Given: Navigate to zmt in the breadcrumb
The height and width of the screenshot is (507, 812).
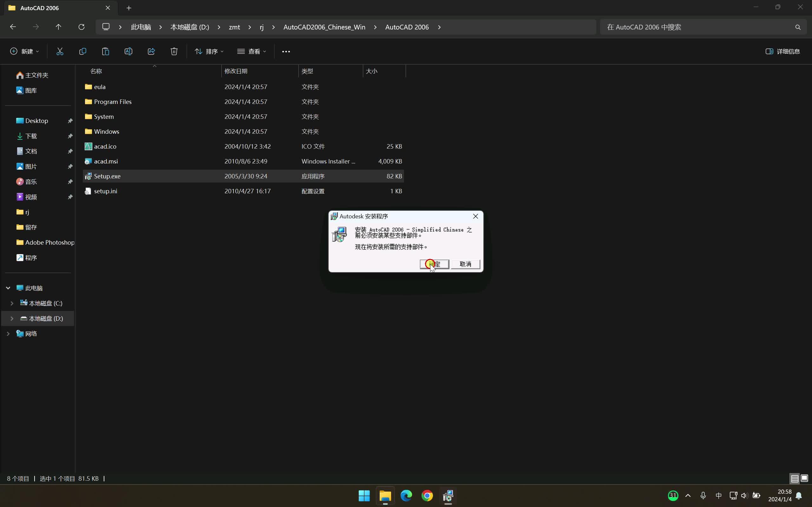Looking at the screenshot, I should tap(234, 27).
